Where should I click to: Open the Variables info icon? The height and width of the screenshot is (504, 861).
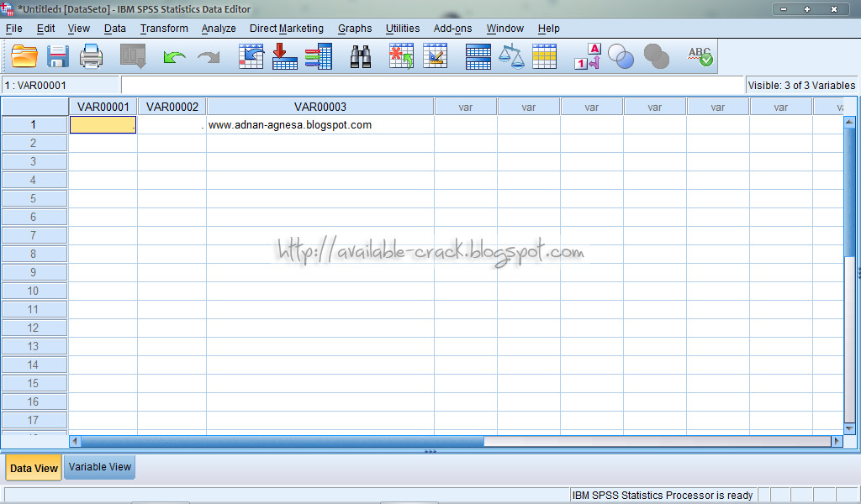pos(319,56)
